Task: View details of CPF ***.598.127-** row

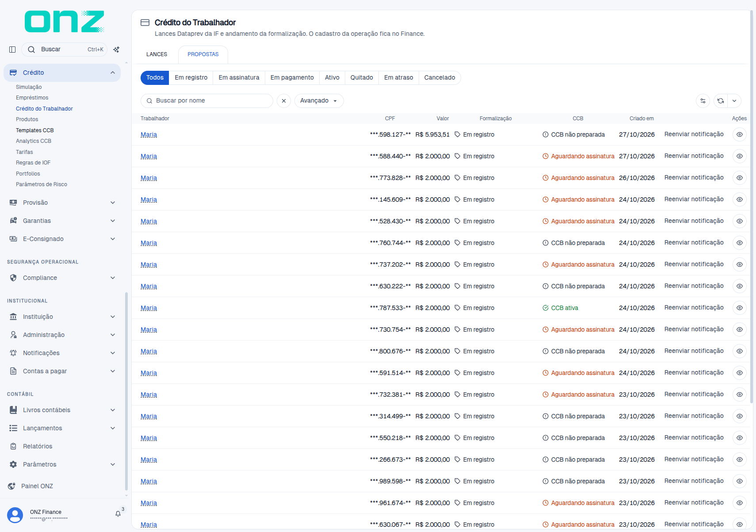Action: [740, 134]
